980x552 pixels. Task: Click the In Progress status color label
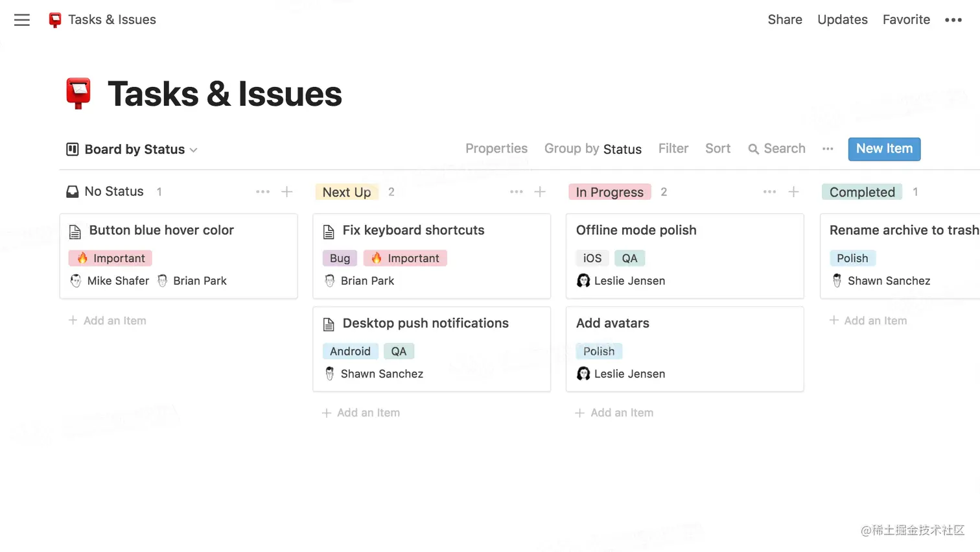609,192
